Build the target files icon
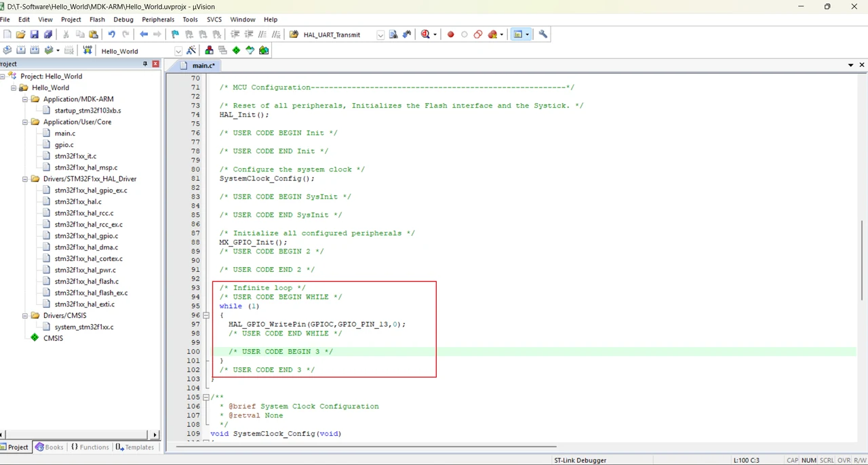Viewport: 868px width, 465px height. pos(21,50)
